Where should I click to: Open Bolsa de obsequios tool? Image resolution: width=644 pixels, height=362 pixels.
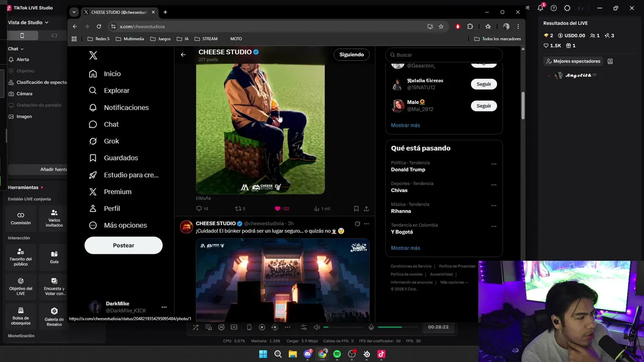(21, 316)
